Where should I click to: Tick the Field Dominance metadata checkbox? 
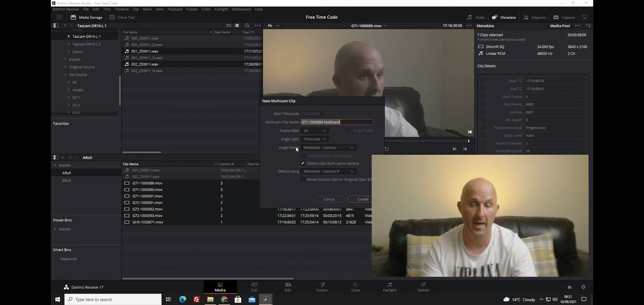pos(483,128)
